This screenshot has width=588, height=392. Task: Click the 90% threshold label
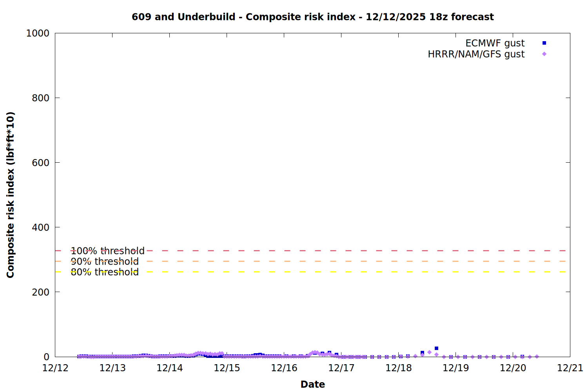coord(105,261)
